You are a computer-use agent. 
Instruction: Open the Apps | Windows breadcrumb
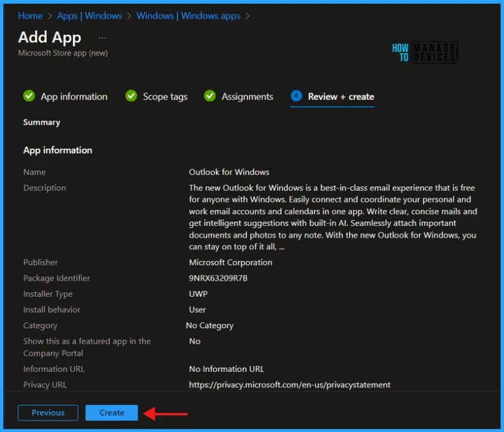click(x=89, y=16)
